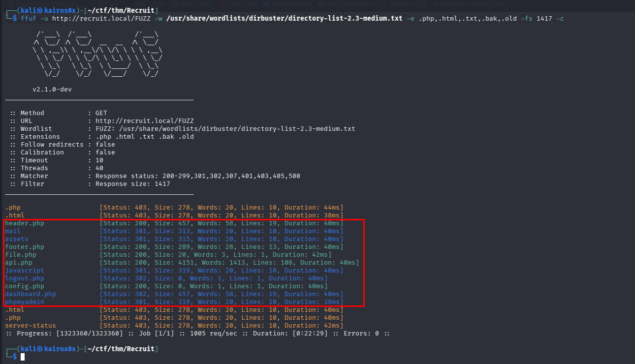This screenshot has width=635, height=364.
Task: Select footer.php in the results
Action: (25, 247)
